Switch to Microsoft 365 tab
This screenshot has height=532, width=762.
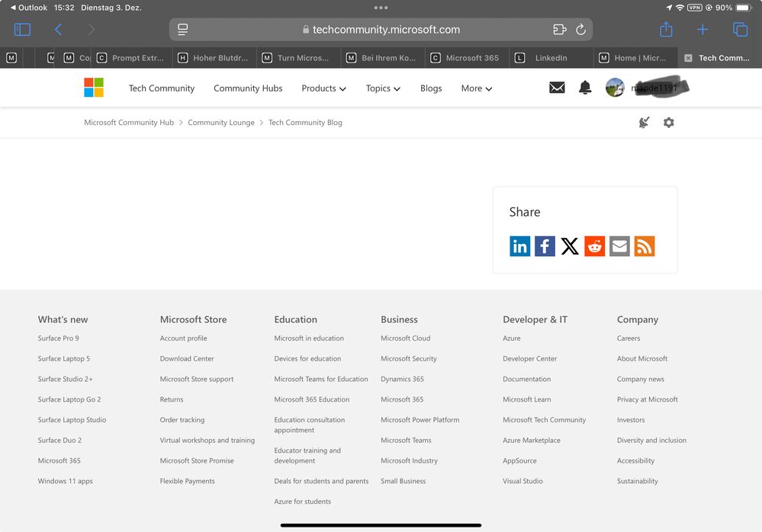(467, 58)
